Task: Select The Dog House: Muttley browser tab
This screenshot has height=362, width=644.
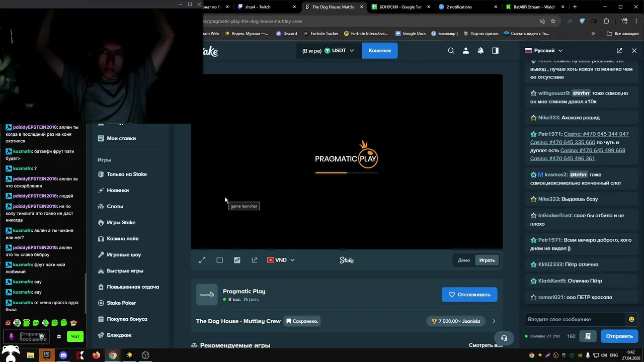Action: (334, 7)
